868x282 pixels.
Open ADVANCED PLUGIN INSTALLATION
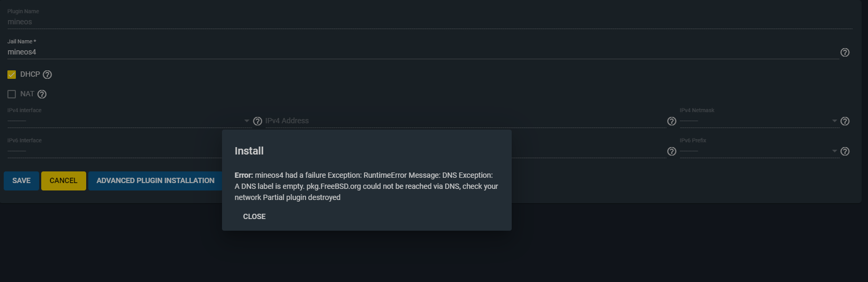[x=155, y=180]
